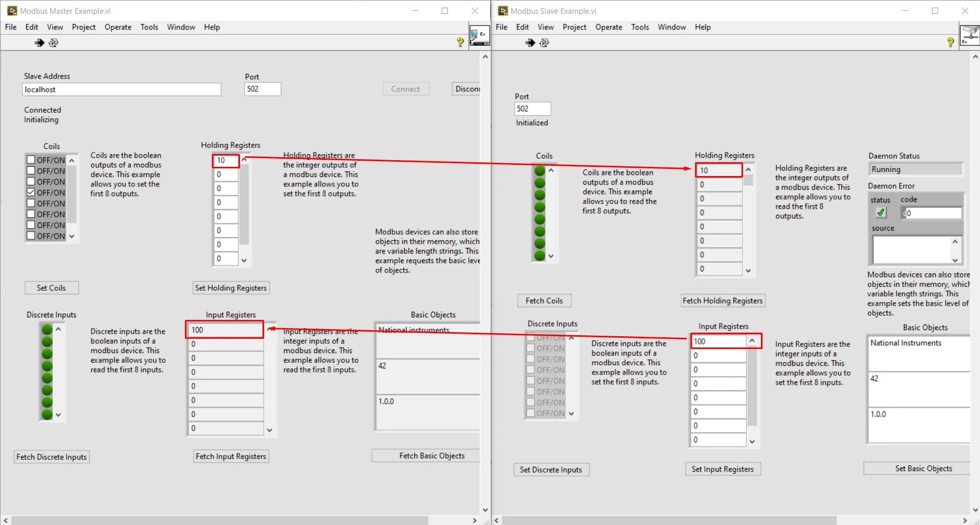980x525 pixels.
Task: Click Slave Basic Objects field containing 1.0.0
Action: pos(919,424)
